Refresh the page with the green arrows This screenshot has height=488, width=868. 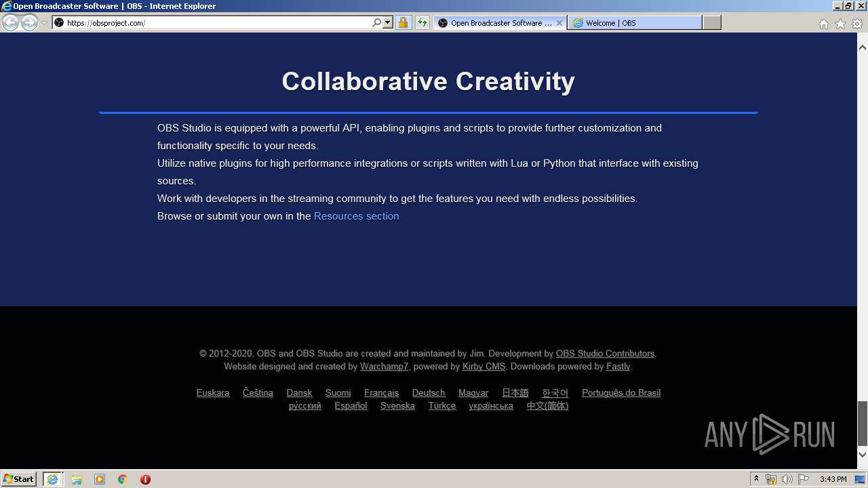coord(422,22)
